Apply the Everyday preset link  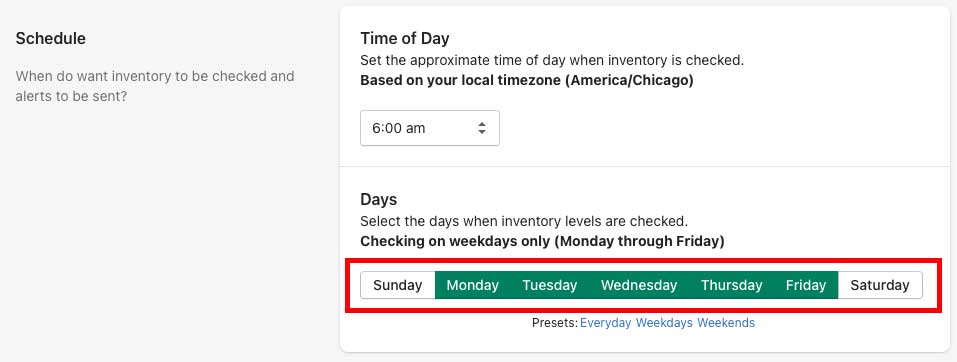(x=605, y=323)
